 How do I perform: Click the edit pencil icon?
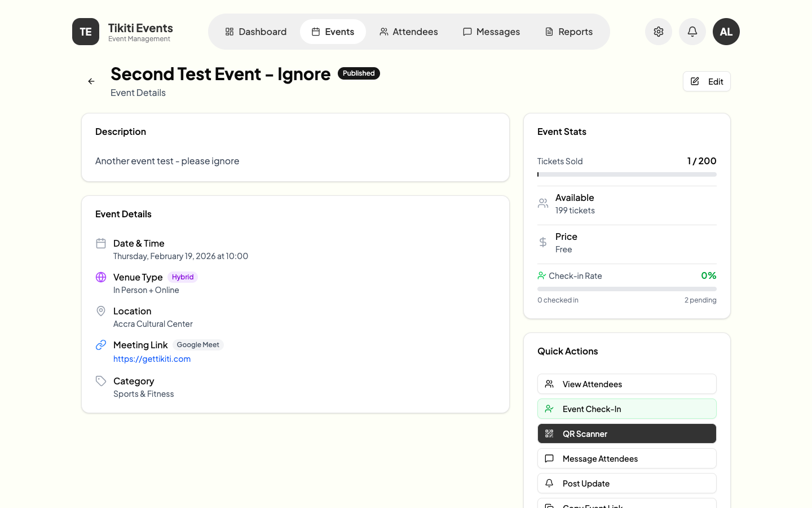click(x=695, y=81)
